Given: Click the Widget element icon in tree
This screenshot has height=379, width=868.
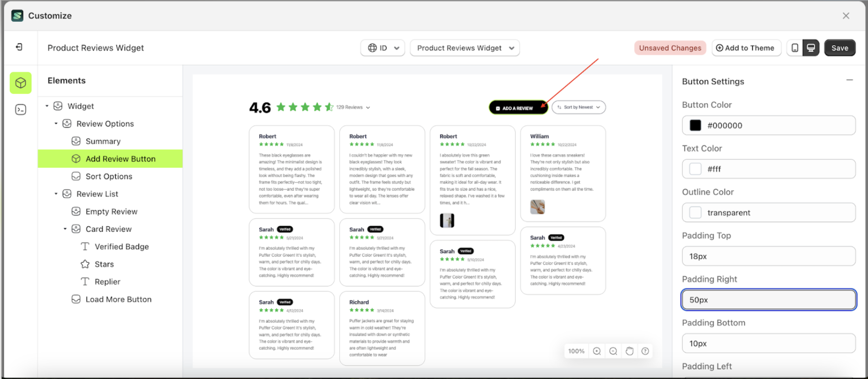Looking at the screenshot, I should point(58,106).
